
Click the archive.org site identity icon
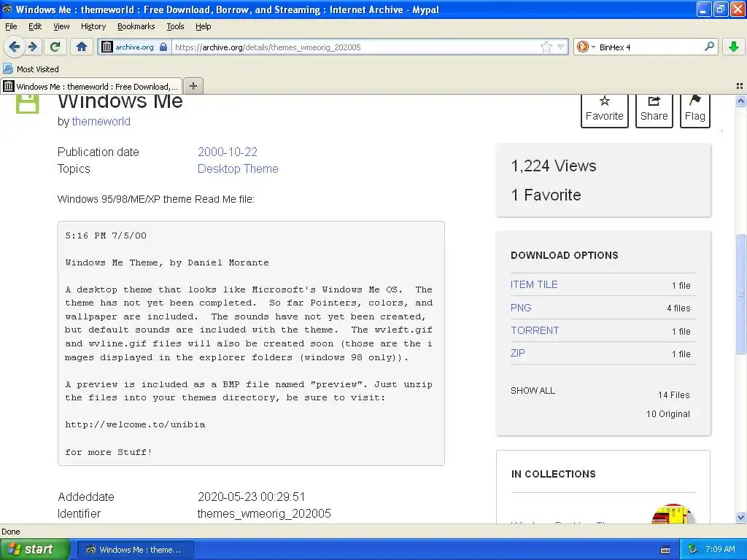pos(107,47)
